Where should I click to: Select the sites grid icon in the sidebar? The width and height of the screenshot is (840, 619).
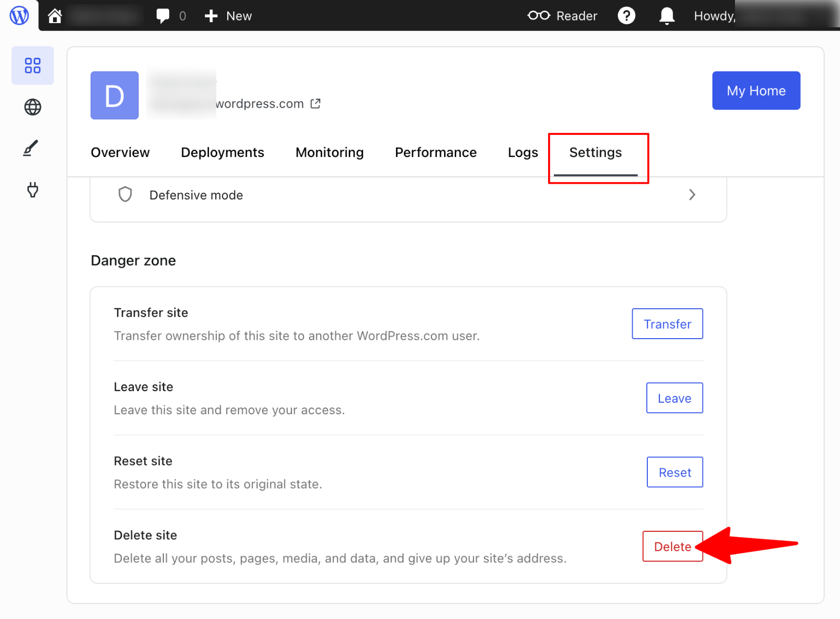point(33,65)
